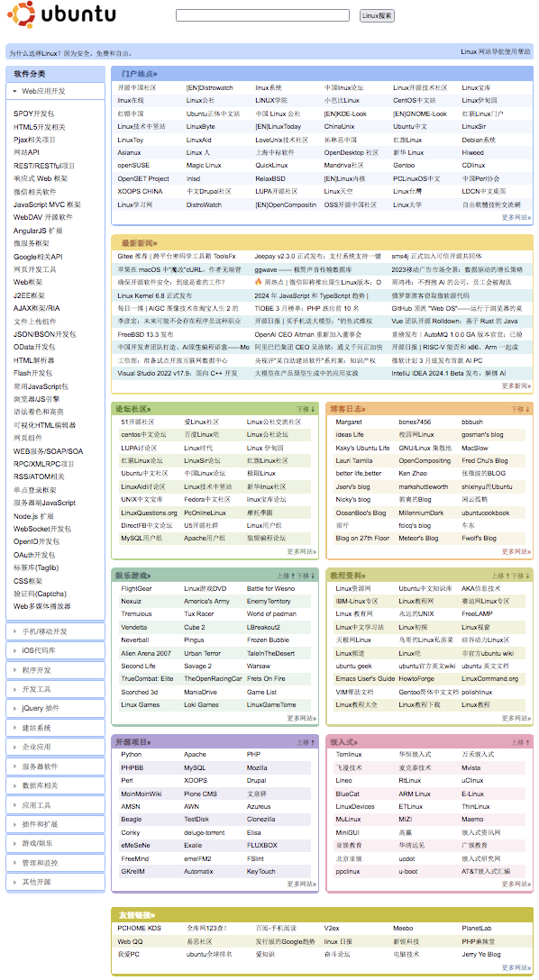Open the 教程资料» section heading

click(348, 575)
